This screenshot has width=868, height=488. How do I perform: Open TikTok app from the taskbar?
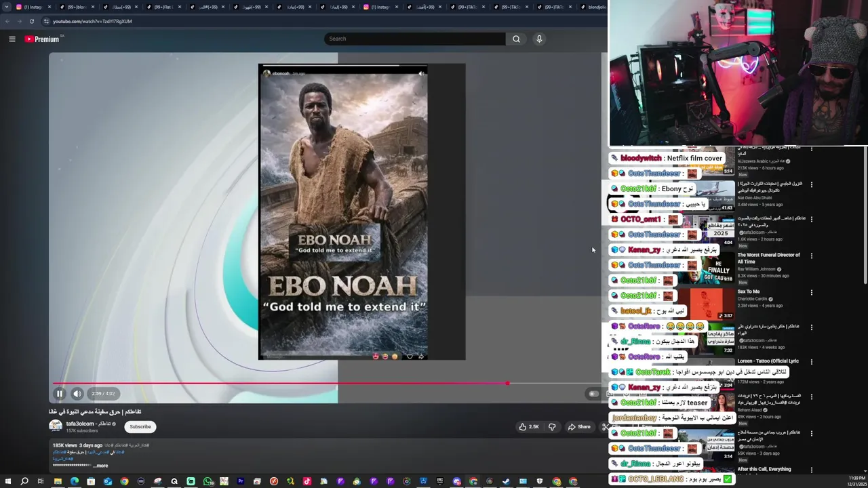tap(307, 481)
